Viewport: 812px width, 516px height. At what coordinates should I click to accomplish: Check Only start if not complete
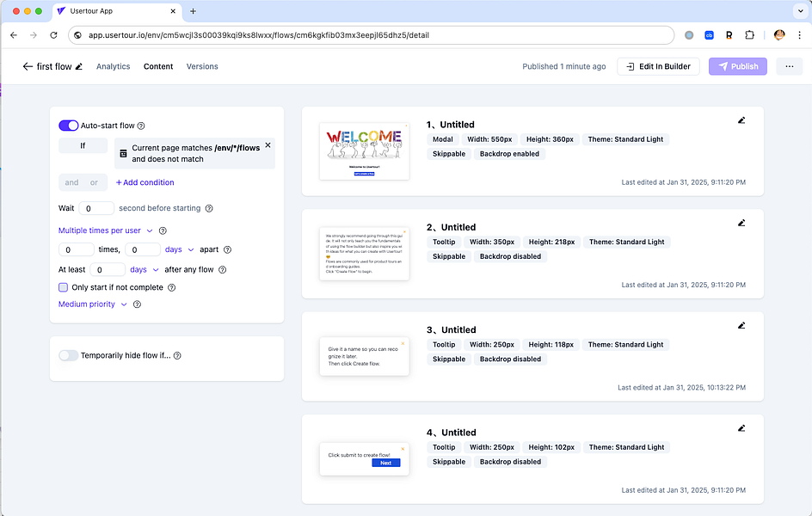[63, 287]
